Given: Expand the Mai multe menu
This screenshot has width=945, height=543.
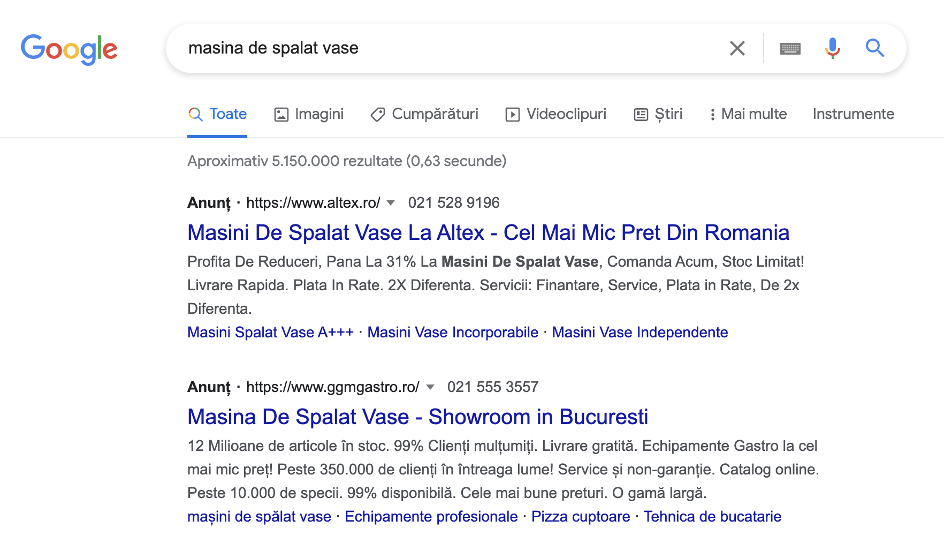Looking at the screenshot, I should (x=748, y=114).
